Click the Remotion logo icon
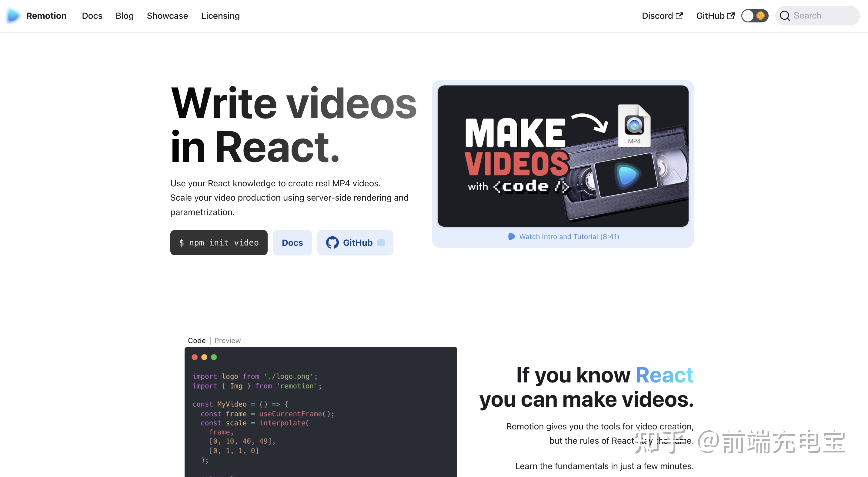The width and height of the screenshot is (868, 477). (x=13, y=16)
